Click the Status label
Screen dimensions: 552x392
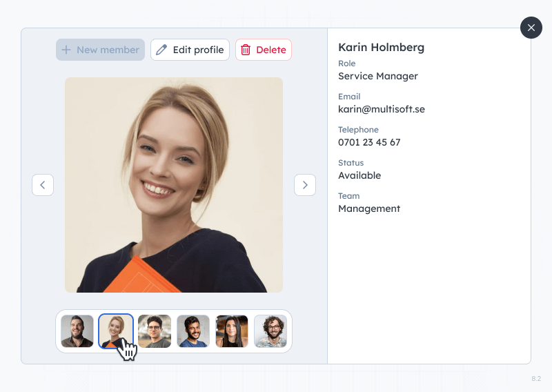(x=351, y=163)
